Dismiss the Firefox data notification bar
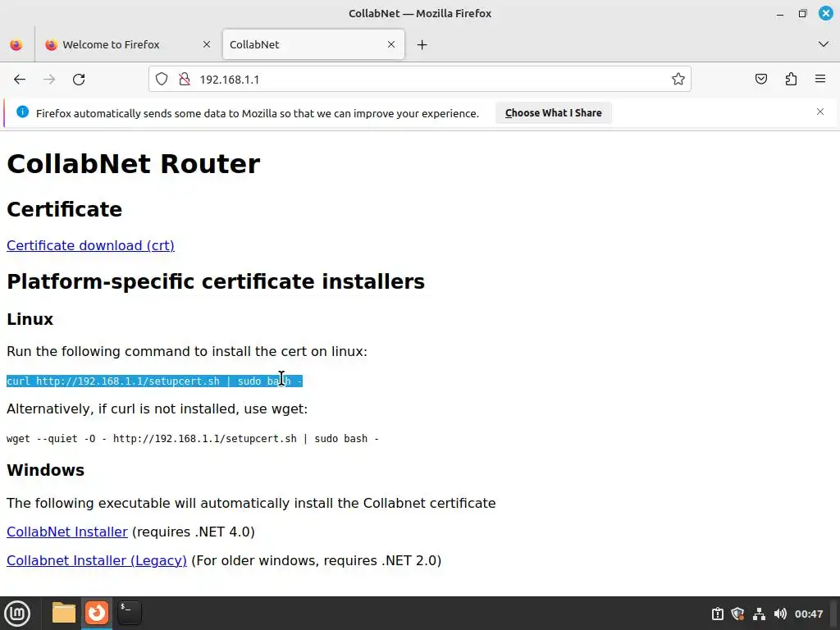Screen dimensions: 840x630 tap(820, 112)
